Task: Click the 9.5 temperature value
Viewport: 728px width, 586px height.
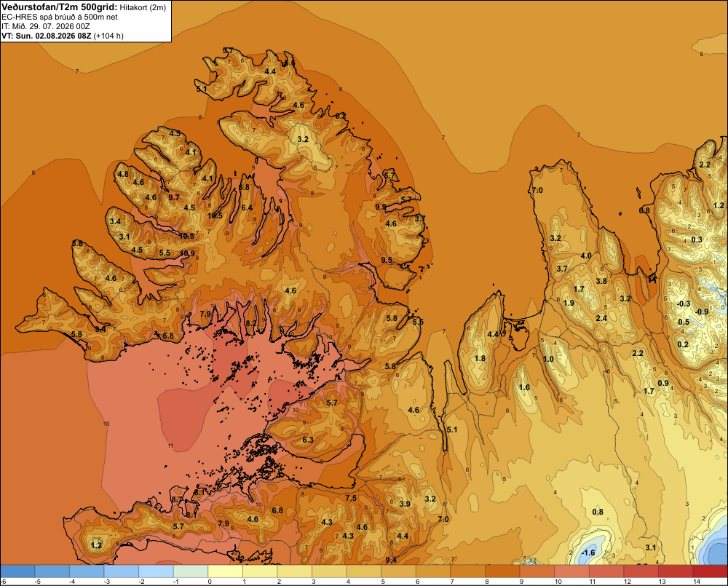Action: click(x=387, y=260)
